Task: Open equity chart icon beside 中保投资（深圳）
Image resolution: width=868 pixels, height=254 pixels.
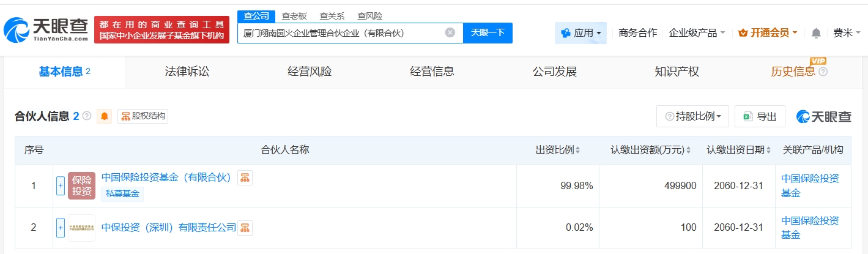Action: 245,228
